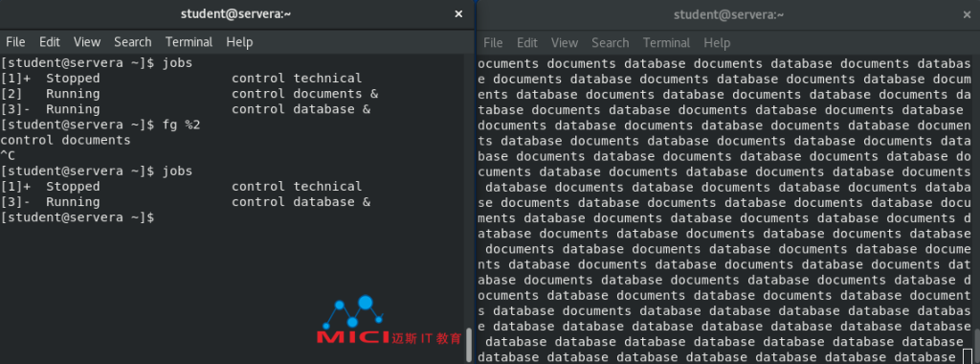The height and width of the screenshot is (364, 980).
Task: Open File menu in left terminal
Action: click(15, 42)
